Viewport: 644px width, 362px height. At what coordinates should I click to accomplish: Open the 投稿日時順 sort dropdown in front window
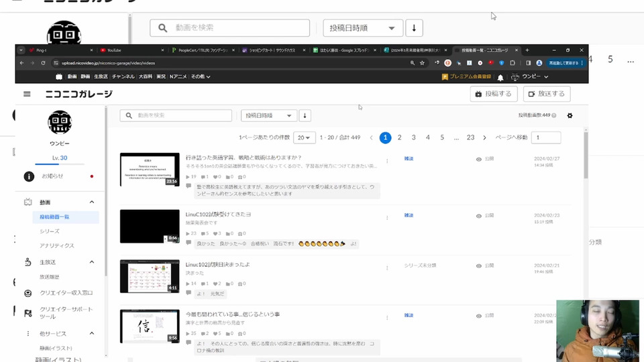point(268,115)
